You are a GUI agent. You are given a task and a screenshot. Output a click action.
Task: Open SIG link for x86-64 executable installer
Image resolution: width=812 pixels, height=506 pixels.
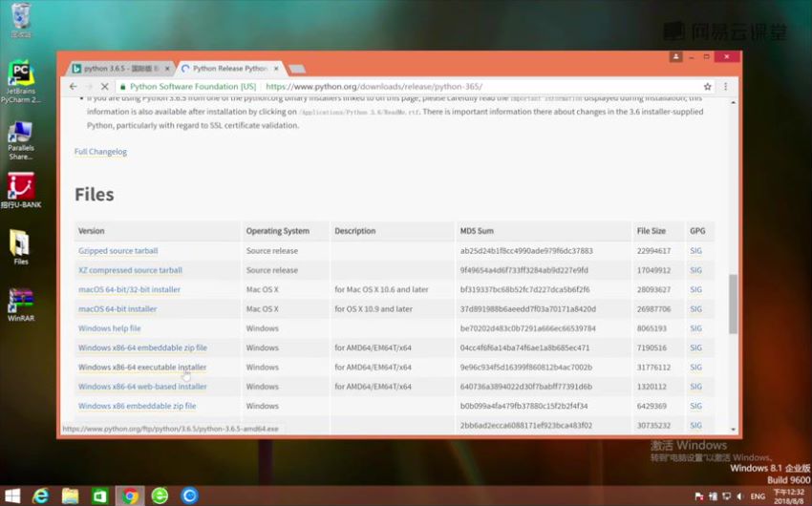pyautogui.click(x=696, y=368)
